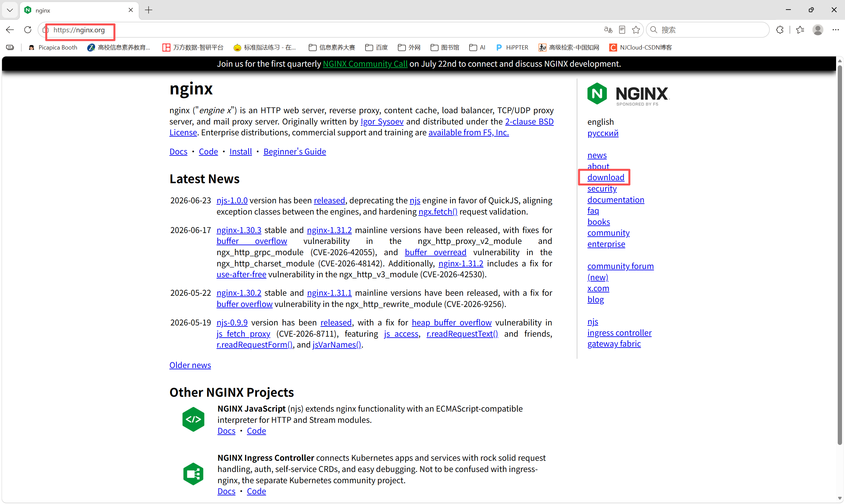Open the favorites list icon

click(x=800, y=30)
